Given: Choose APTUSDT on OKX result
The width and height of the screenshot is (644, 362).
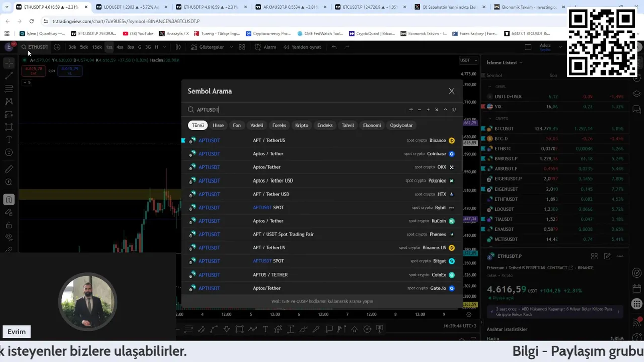Looking at the screenshot, I should [x=322, y=167].
